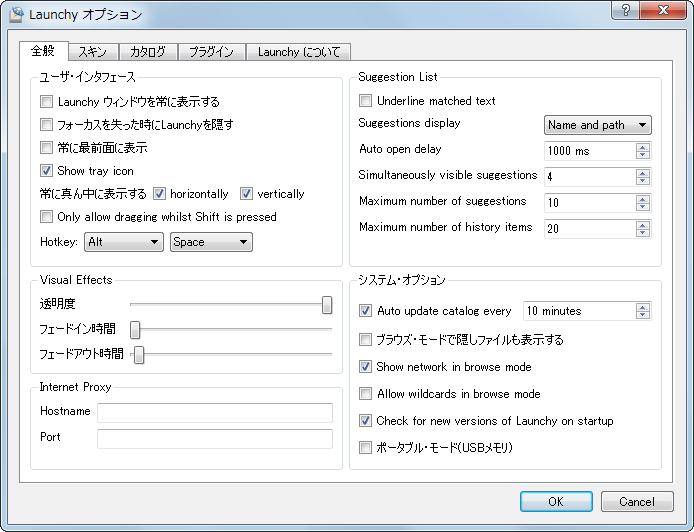
Task: Enable ポータブル・モード(USBメモリ) checkbox
Action: pos(365,447)
